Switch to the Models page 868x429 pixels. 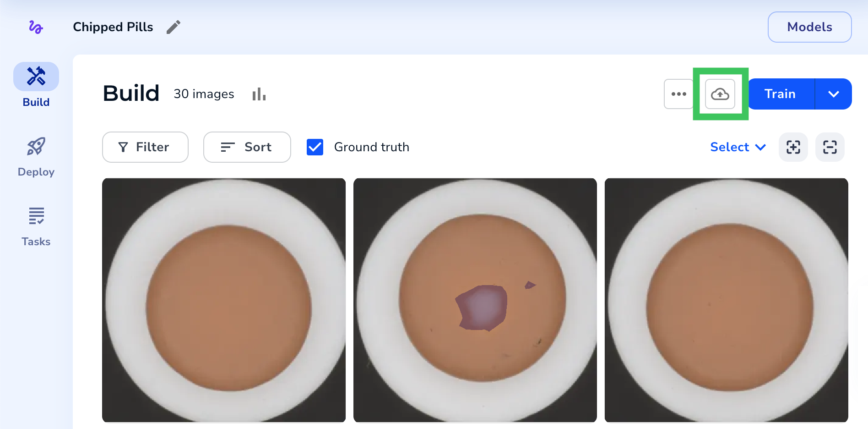click(x=809, y=27)
